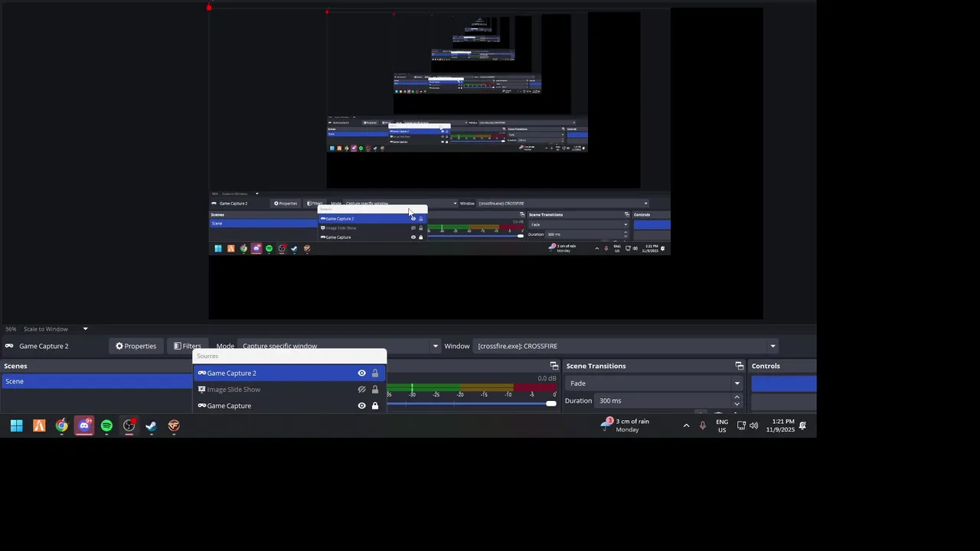Click the Image Slide Show source icon
980x551 pixels.
point(202,390)
